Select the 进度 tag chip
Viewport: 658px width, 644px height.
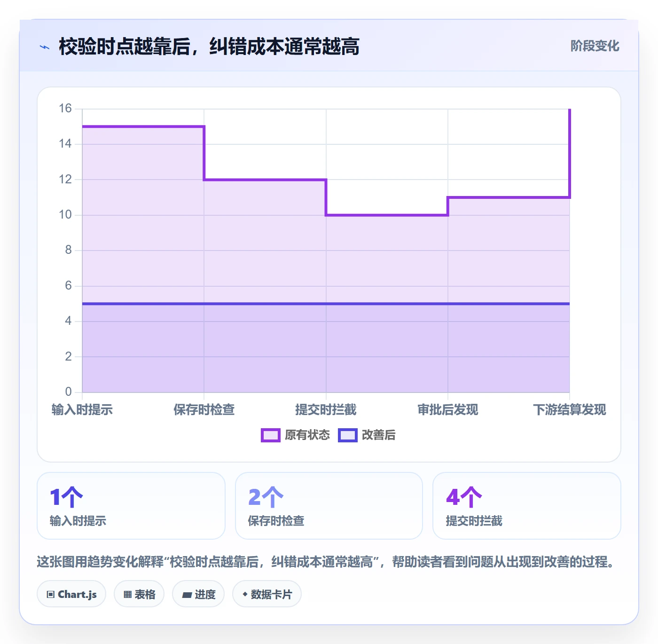[198, 594]
